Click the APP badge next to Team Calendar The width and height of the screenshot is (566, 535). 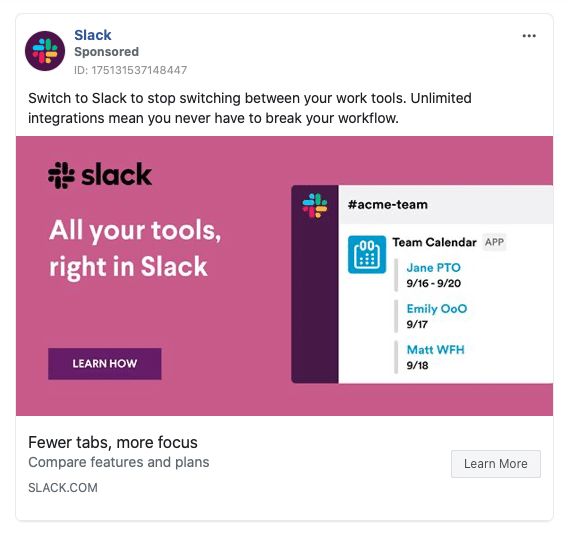click(x=494, y=242)
